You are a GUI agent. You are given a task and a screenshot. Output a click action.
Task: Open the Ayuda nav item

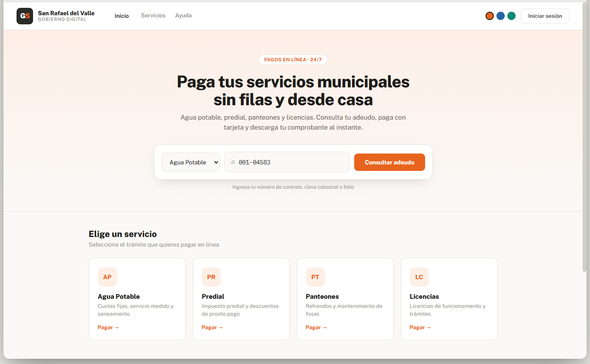tap(183, 16)
